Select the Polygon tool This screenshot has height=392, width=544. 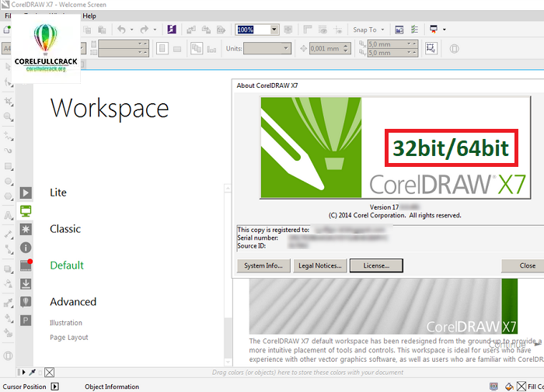[x=9, y=196]
